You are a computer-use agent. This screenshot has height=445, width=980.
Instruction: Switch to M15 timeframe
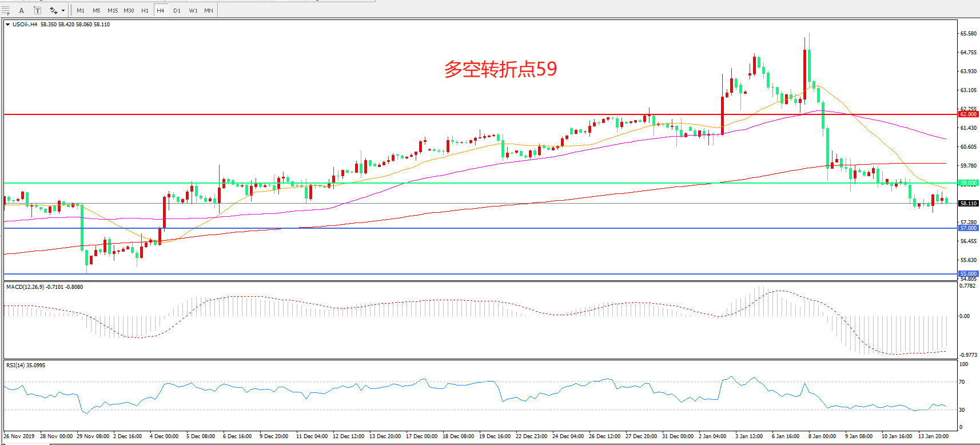click(113, 10)
